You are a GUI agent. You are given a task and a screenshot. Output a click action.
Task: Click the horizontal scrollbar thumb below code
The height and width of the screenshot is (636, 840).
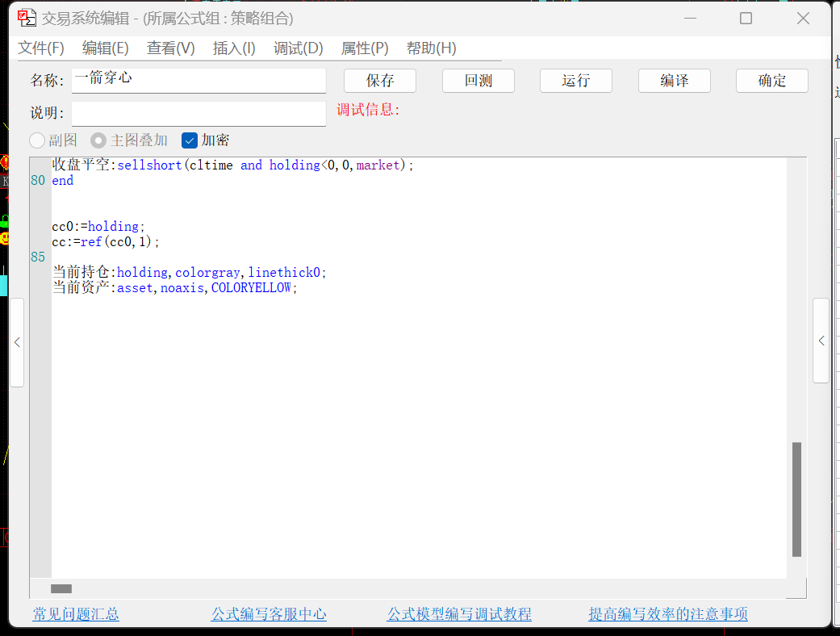[x=61, y=589]
